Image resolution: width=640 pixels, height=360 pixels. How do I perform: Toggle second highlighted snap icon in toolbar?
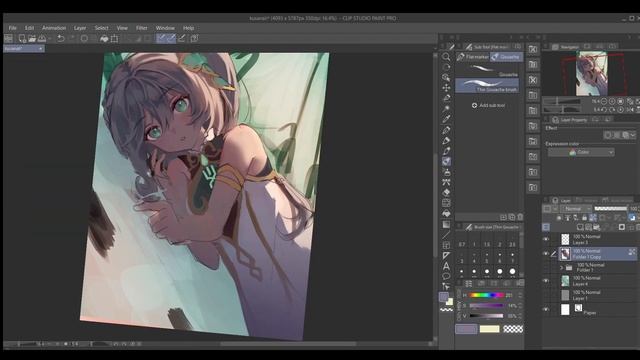point(171,38)
